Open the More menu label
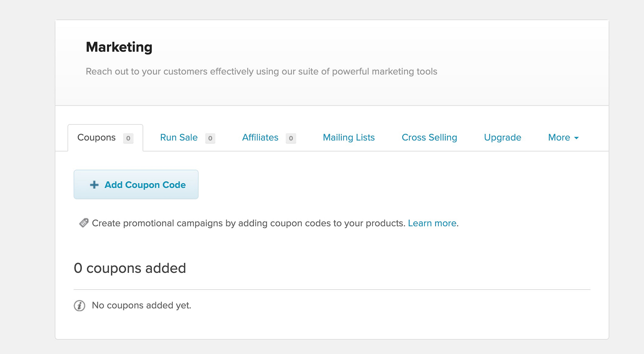 [559, 138]
